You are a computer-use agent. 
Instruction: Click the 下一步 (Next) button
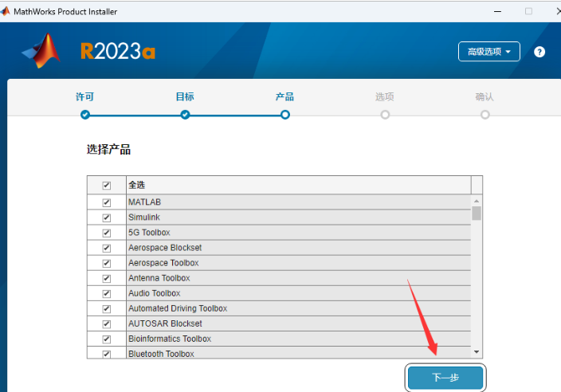point(445,378)
